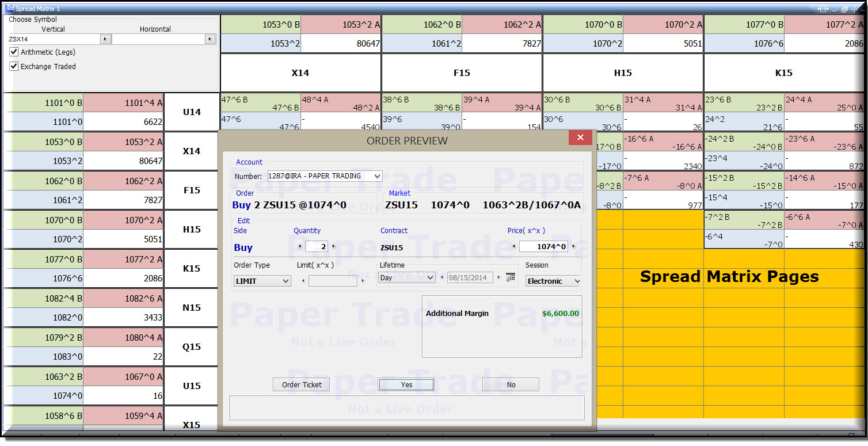The width and height of the screenshot is (868, 446).
Task: Click the stacked-windows icon in the title bar
Action: click(x=844, y=9)
